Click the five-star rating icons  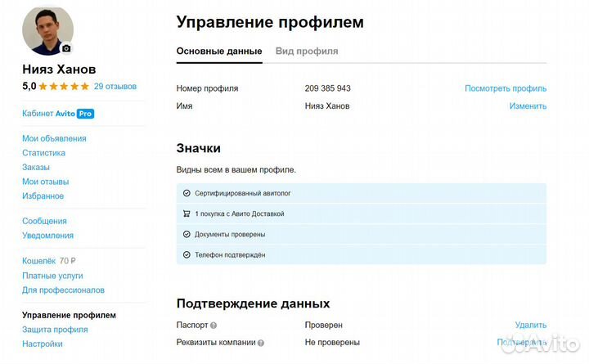(x=64, y=87)
